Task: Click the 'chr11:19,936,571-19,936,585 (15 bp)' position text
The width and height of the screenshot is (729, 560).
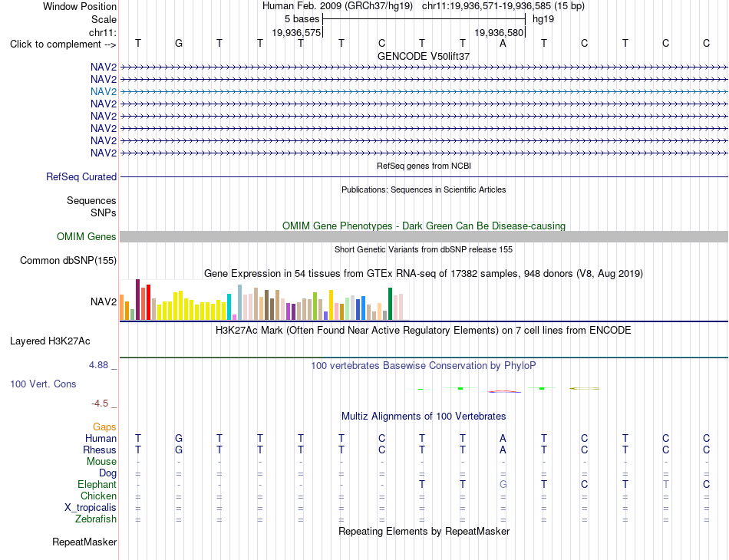Action: 503,6
